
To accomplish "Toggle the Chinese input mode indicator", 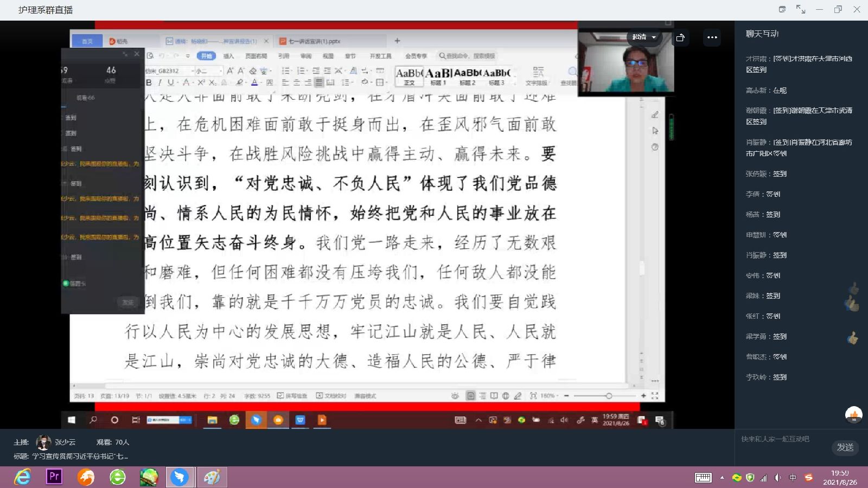I will click(793, 477).
